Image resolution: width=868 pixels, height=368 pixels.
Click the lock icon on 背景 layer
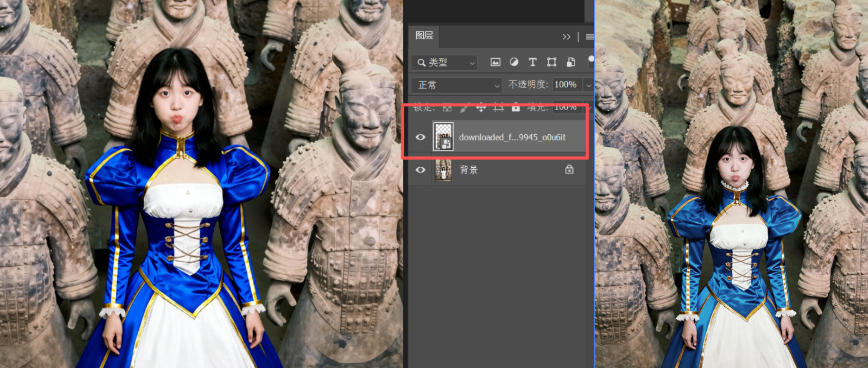pyautogui.click(x=569, y=170)
